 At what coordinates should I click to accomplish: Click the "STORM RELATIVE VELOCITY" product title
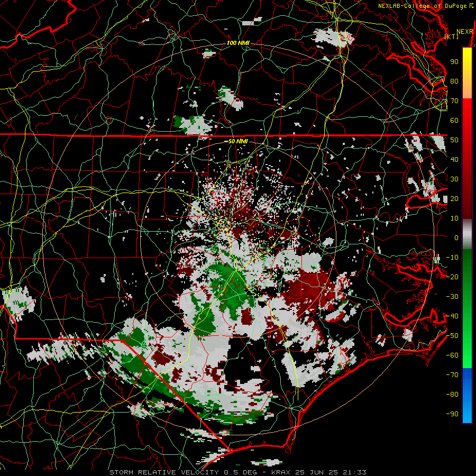tap(164, 472)
